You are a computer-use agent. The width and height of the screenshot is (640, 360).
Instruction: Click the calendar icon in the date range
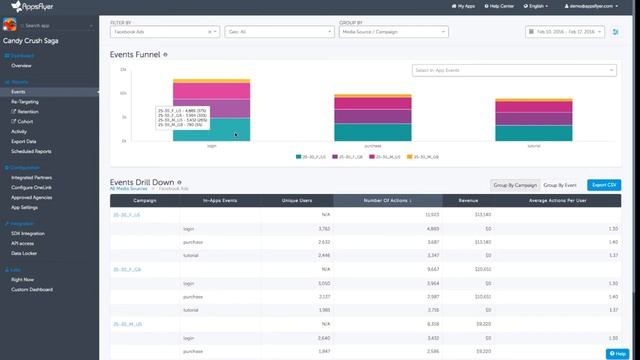click(x=531, y=31)
